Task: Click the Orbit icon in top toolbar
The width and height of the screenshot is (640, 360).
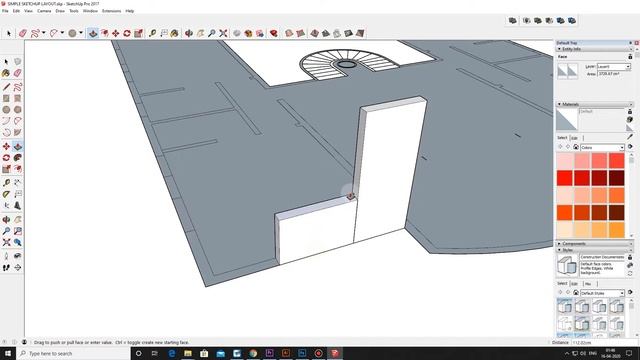Action: (189, 33)
